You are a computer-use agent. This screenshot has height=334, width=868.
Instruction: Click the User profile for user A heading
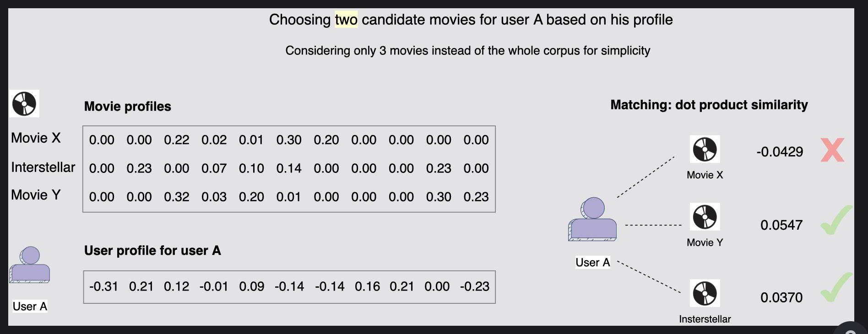[x=152, y=251]
